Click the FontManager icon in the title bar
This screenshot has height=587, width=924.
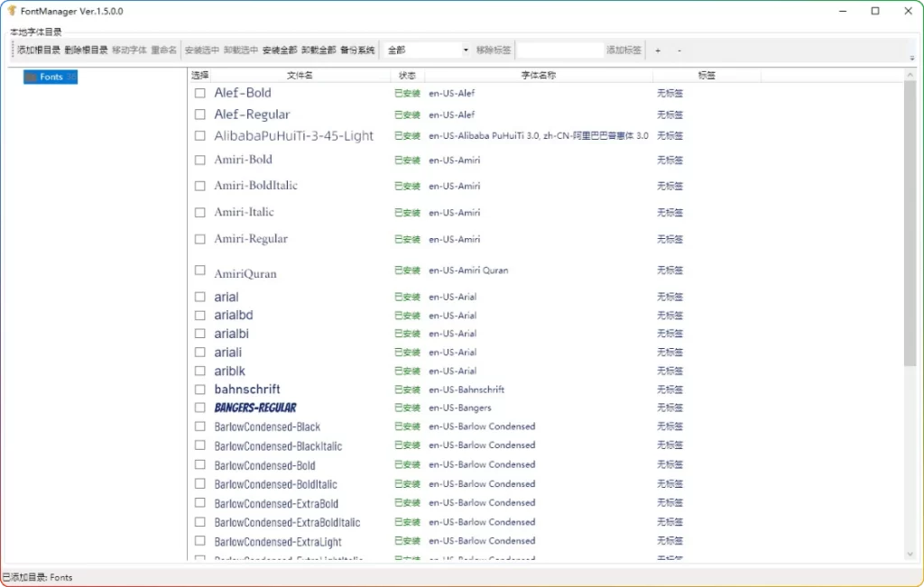click(10, 10)
